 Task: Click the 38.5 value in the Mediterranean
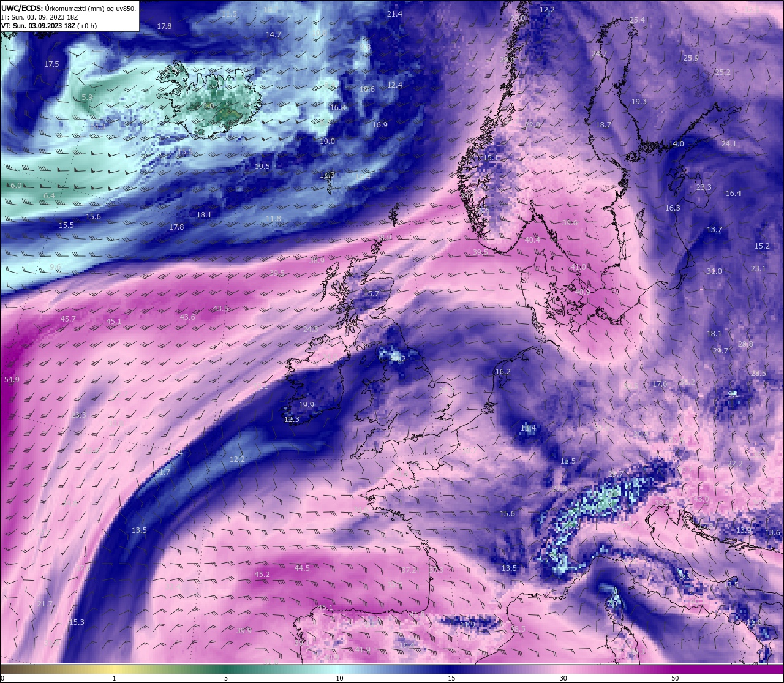(518, 629)
